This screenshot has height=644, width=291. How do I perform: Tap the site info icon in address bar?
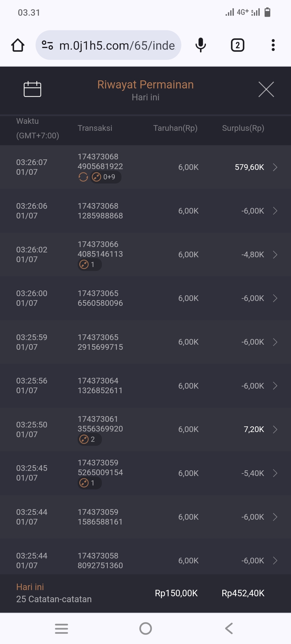pos(47,45)
